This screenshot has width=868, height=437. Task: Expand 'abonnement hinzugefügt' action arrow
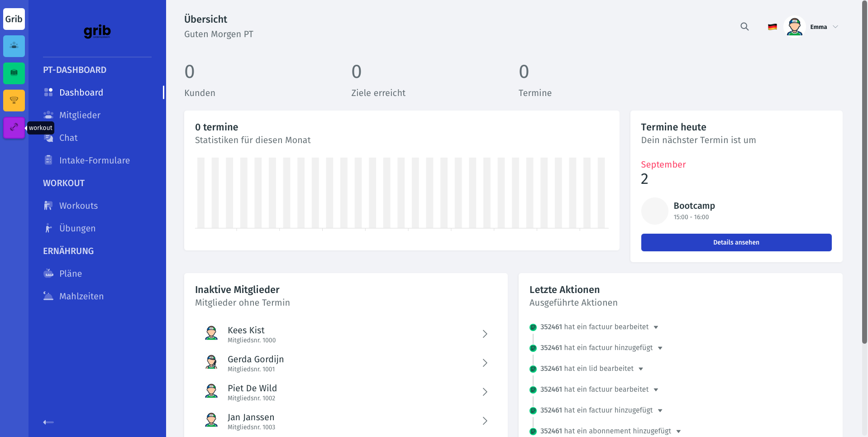[678, 431]
